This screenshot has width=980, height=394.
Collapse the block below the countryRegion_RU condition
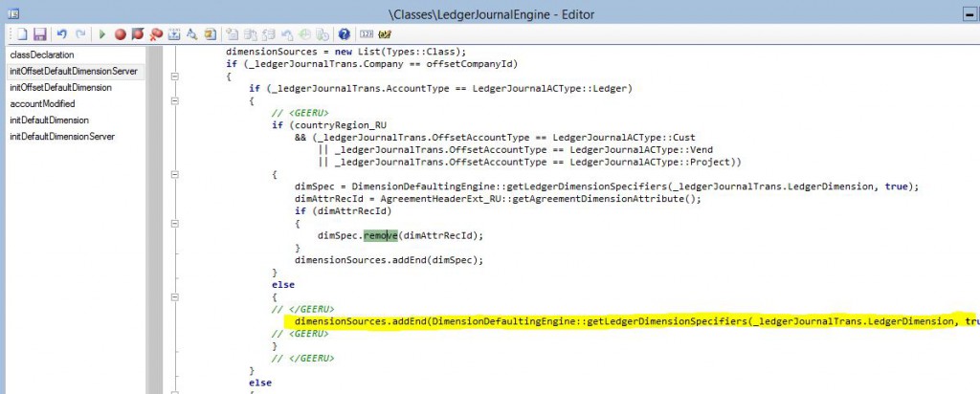(173, 174)
